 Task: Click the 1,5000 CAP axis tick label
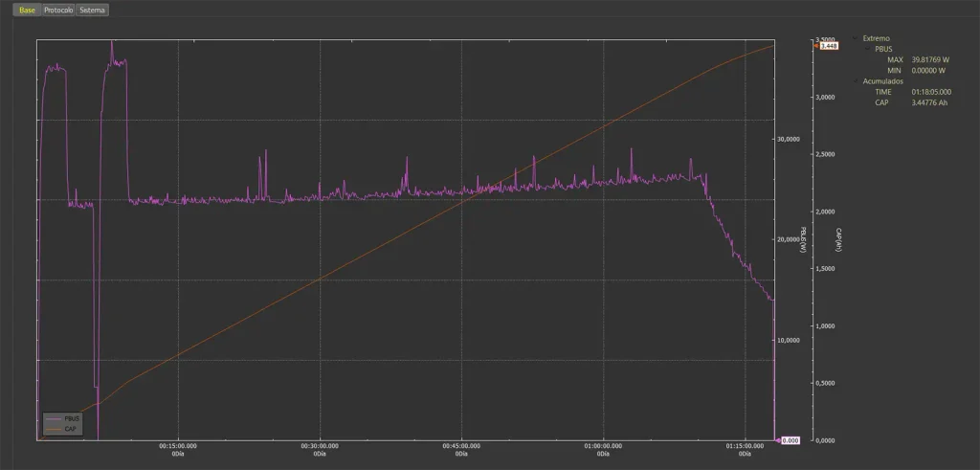824,269
